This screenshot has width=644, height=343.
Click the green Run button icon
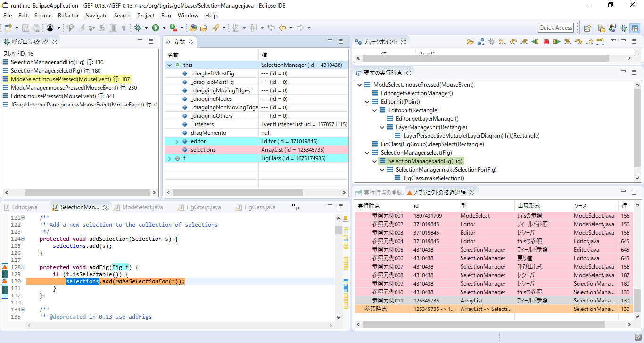coord(155,28)
